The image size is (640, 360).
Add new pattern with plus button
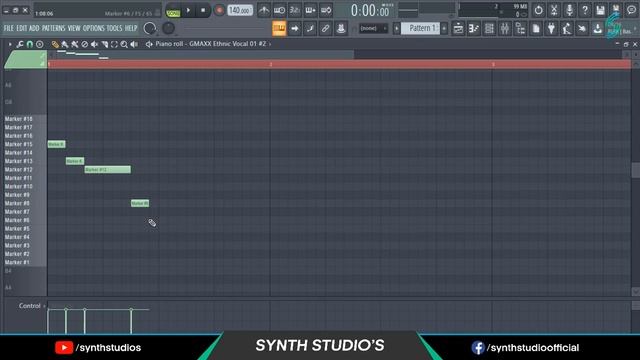pos(444,29)
